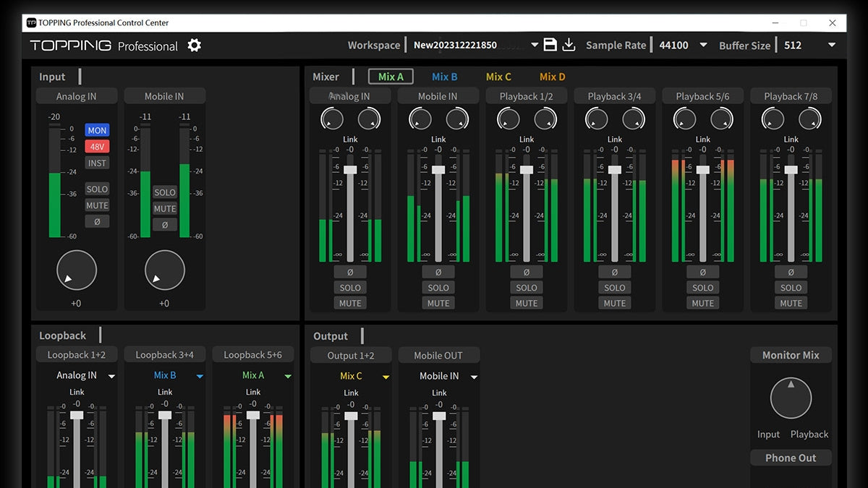Open Output 1+2 source dropdown showing Mix C
Viewport: 868px width, 488px height.
pyautogui.click(x=386, y=377)
